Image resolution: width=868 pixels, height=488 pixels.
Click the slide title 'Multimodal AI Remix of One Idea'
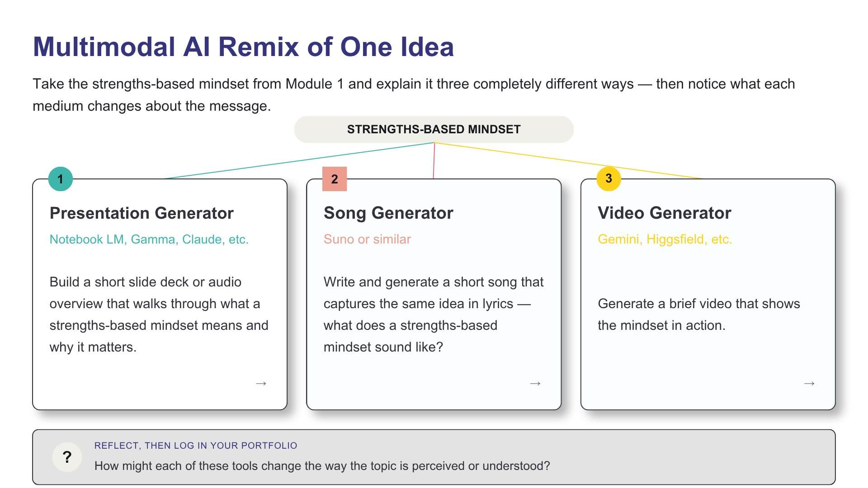(243, 47)
